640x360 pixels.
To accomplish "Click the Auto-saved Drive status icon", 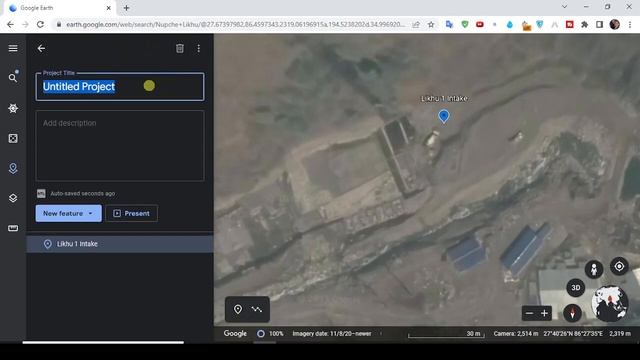I will tap(41, 193).
